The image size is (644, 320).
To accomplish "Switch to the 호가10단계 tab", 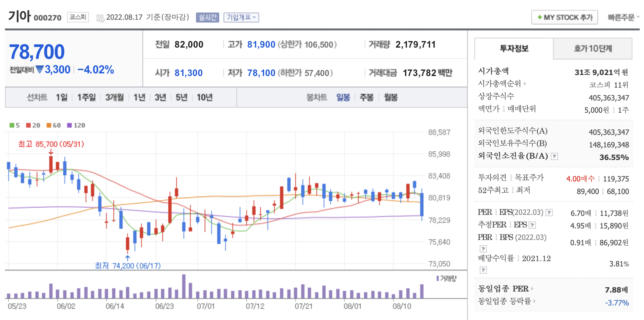I will (x=593, y=49).
